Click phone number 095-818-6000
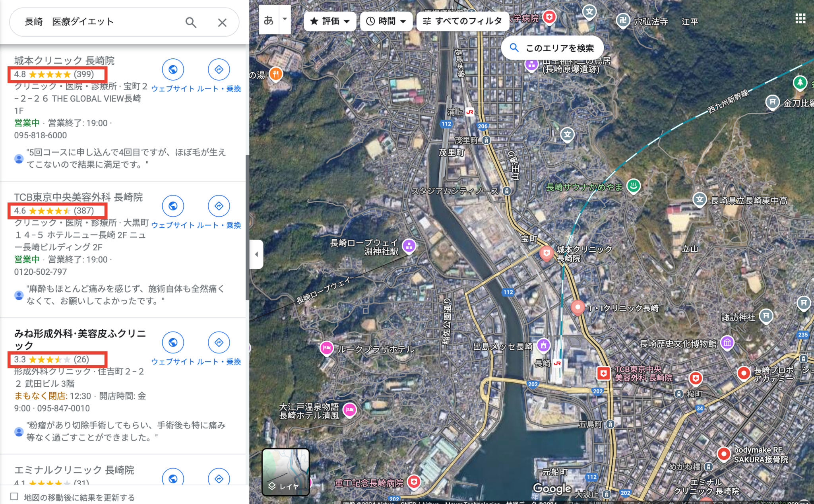 tap(41, 135)
